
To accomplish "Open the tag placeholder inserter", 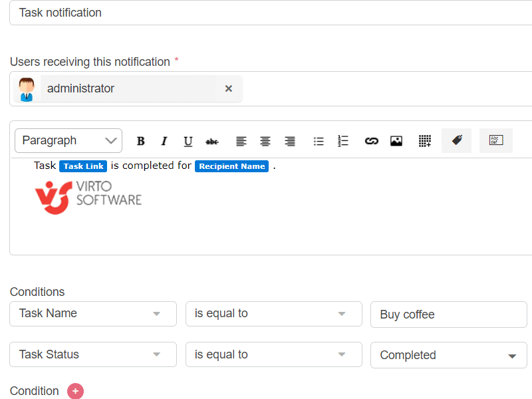I will 457,140.
